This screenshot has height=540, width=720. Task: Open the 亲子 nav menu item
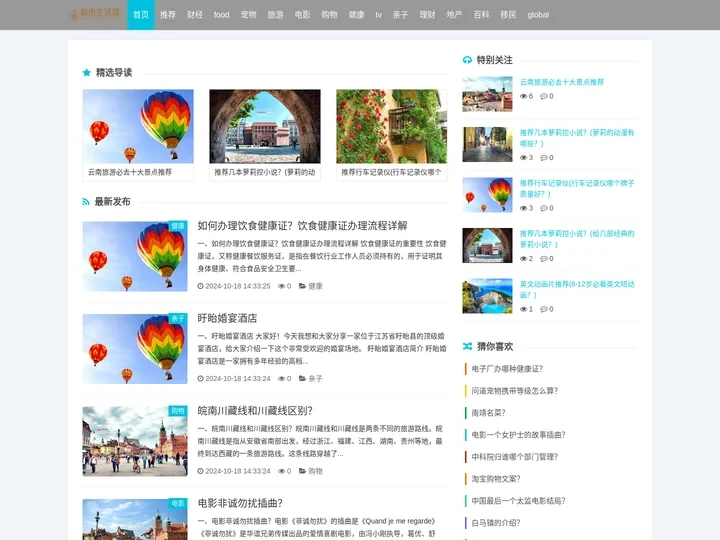(x=400, y=15)
